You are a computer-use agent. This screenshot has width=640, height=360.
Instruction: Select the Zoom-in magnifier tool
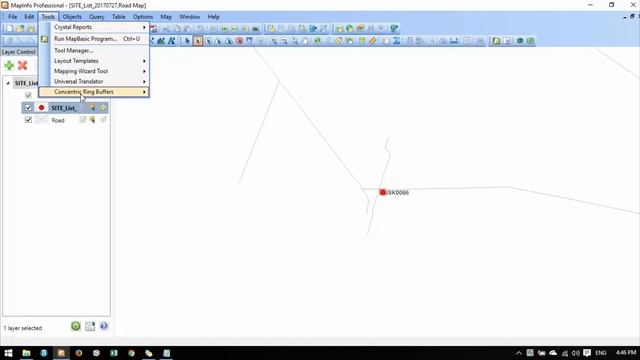tap(274, 41)
